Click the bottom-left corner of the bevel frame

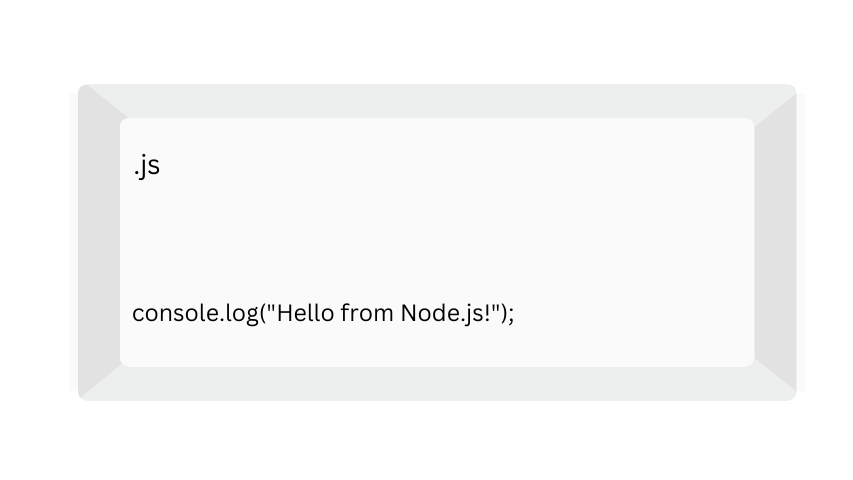[x=86, y=393]
